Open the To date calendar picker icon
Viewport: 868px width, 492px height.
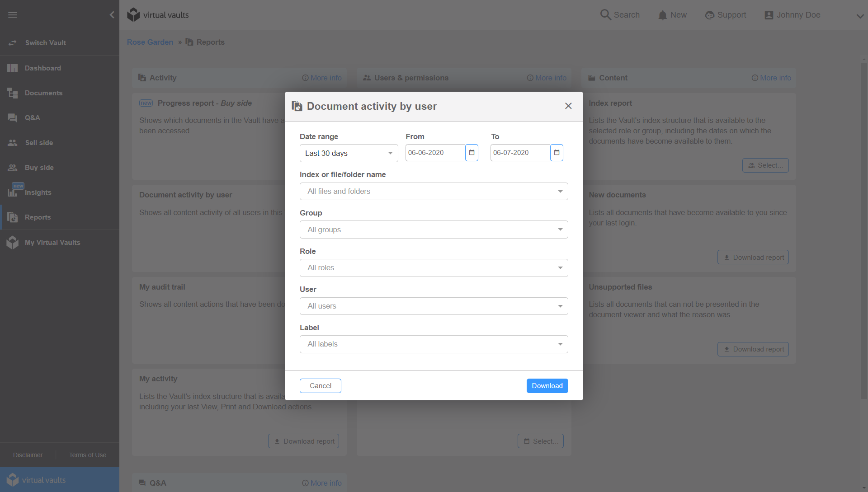[557, 153]
